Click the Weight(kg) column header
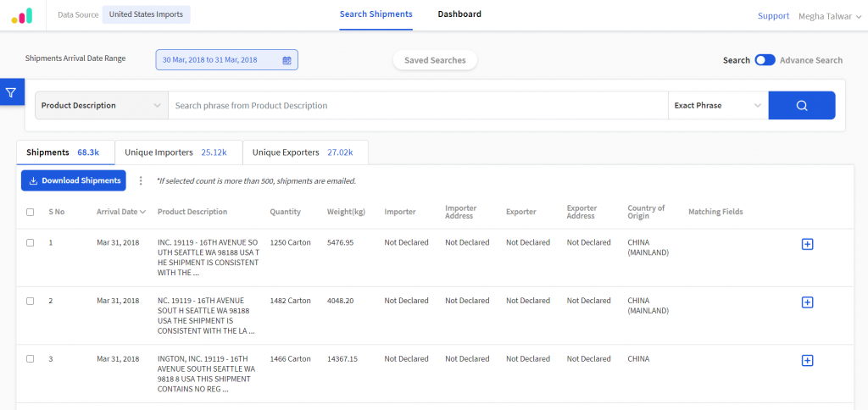The height and width of the screenshot is (410, 868). [x=346, y=212]
